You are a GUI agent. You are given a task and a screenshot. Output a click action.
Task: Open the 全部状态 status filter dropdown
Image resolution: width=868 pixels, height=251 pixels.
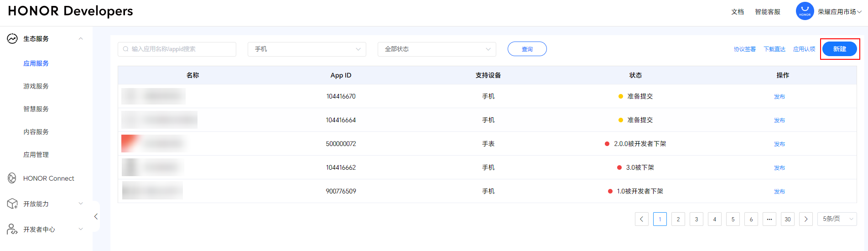coord(437,49)
